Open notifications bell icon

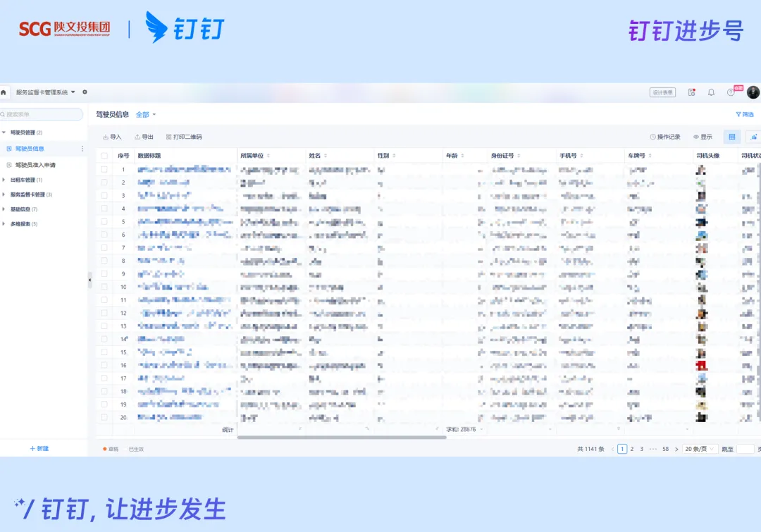[711, 92]
